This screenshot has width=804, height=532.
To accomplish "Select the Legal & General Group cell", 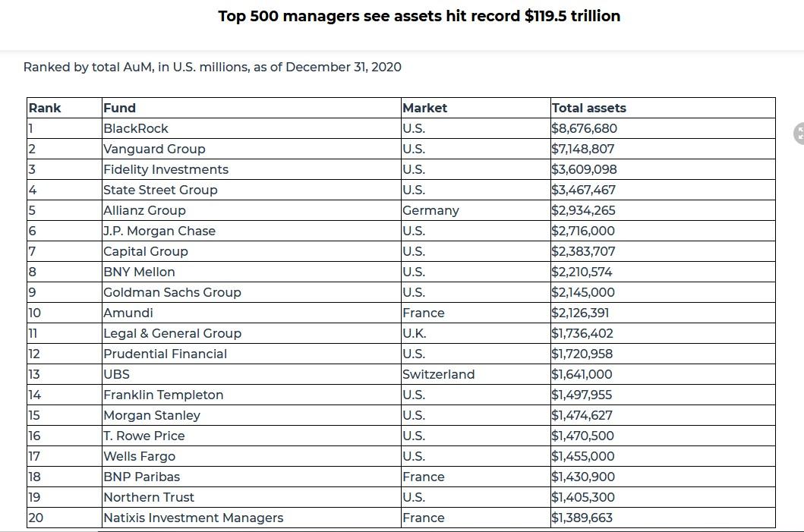I will tap(172, 333).
